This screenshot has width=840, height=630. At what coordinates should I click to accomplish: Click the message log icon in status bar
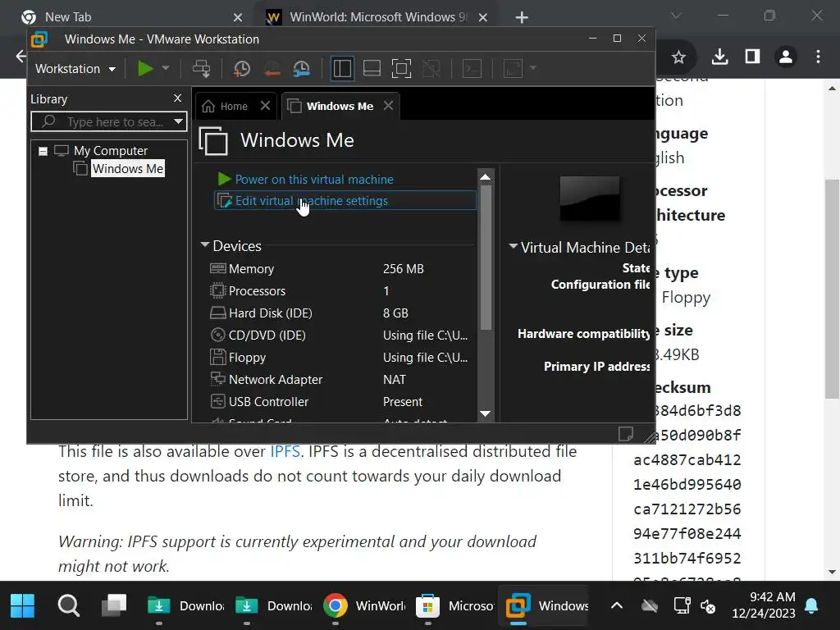coord(625,433)
